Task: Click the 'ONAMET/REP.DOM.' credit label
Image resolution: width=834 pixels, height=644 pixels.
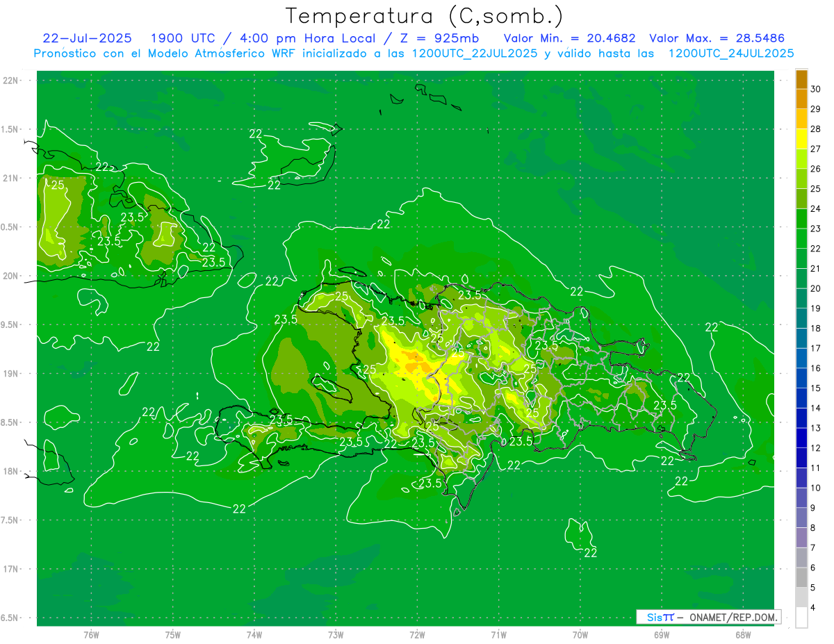Action: pyautogui.click(x=733, y=617)
